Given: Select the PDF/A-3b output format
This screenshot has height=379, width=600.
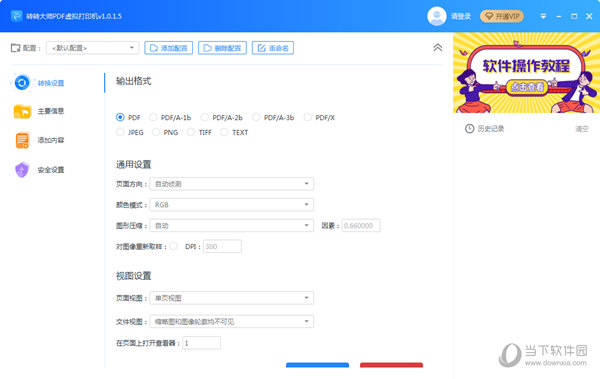Looking at the screenshot, I should (256, 117).
